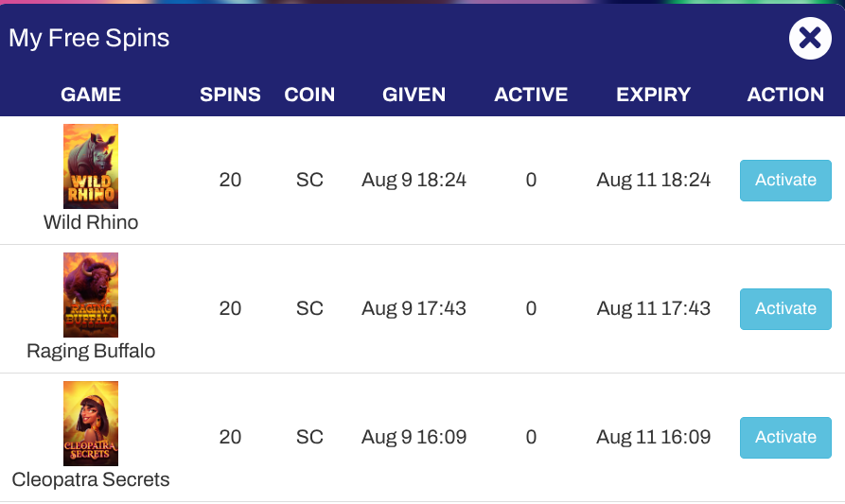Click the Raging Buffalo game thumbnail
This screenshot has width=845, height=504.
coord(91,295)
